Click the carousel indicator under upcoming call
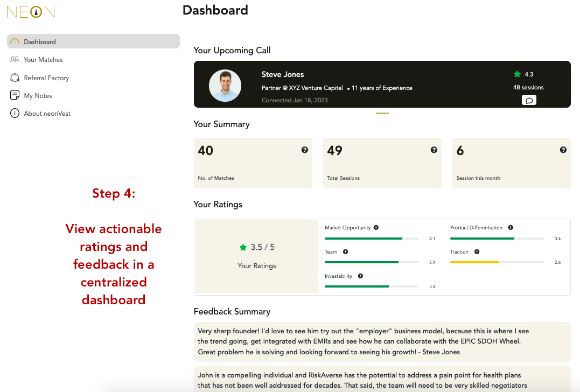 (382, 113)
